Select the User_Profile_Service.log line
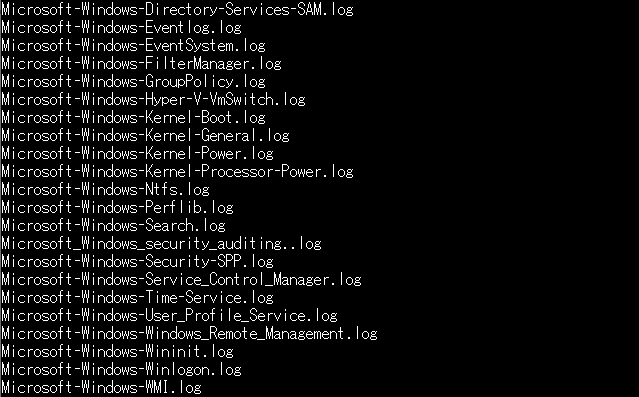Image resolution: width=639 pixels, height=397 pixels. [170, 315]
